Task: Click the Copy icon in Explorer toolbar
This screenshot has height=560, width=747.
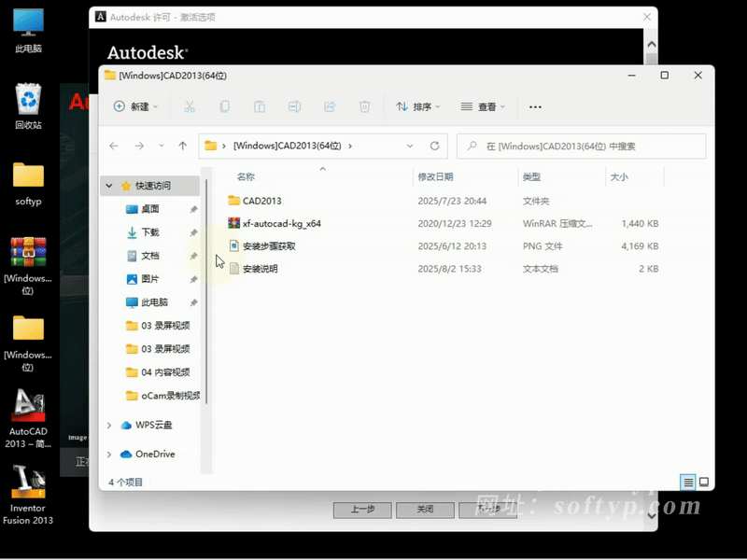Action: [224, 106]
